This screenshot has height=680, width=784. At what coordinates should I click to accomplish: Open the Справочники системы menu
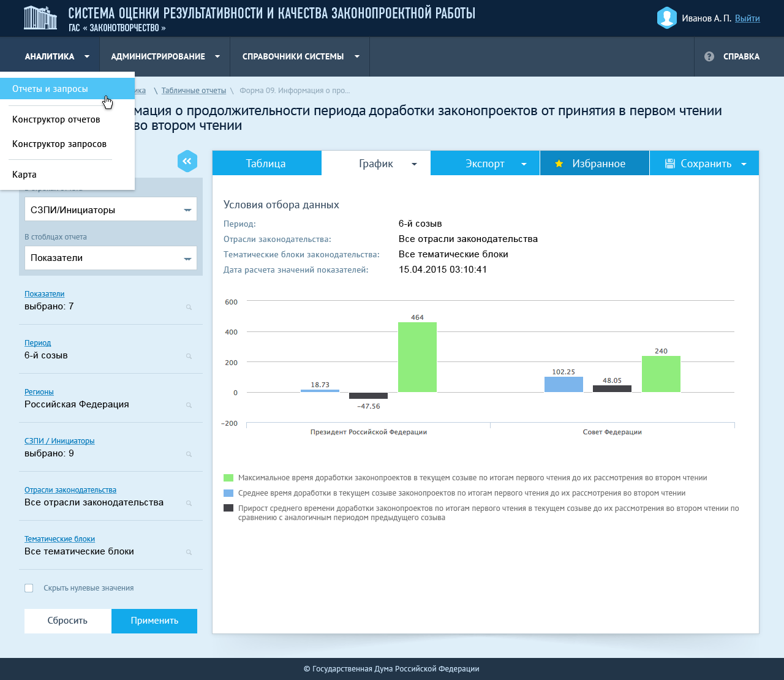[300, 56]
